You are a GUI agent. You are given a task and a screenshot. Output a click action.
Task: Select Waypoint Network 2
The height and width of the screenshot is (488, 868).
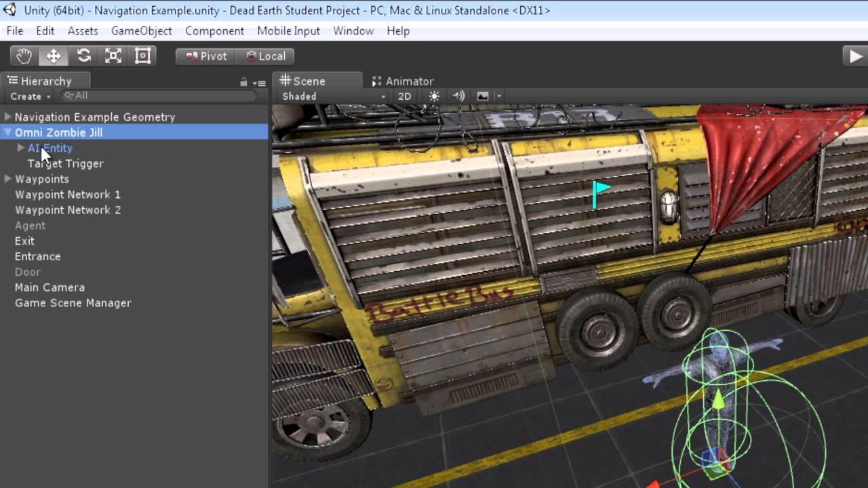tap(68, 210)
